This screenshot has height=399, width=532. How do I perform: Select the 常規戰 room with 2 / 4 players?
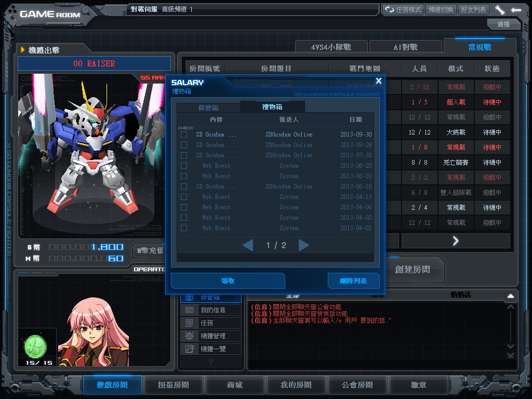click(448, 208)
